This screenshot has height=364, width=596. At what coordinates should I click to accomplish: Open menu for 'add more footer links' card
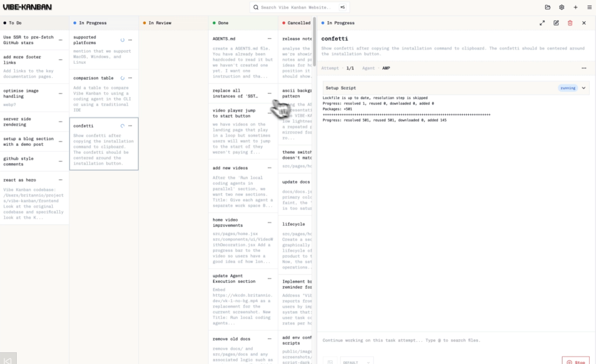pyautogui.click(x=60, y=60)
